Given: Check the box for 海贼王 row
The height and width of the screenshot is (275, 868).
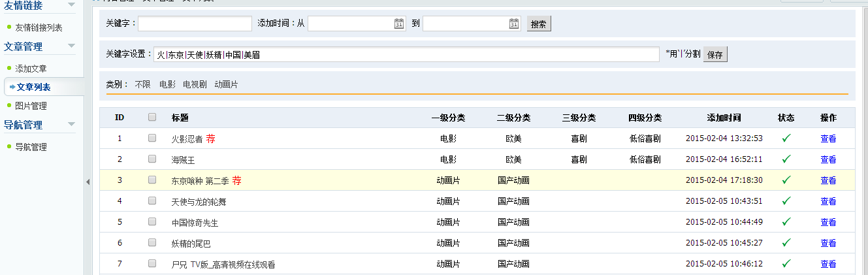Looking at the screenshot, I should point(152,159).
